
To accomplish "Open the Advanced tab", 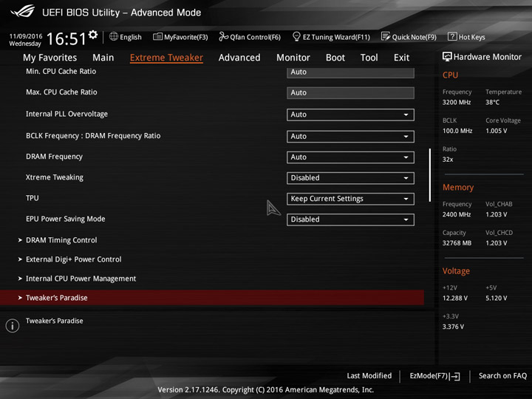I will click(239, 58).
